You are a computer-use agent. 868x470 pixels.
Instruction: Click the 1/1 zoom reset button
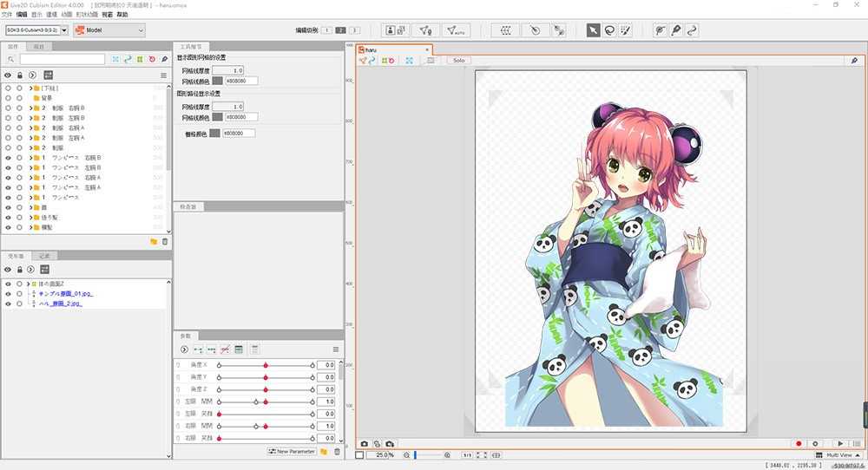pos(467,455)
